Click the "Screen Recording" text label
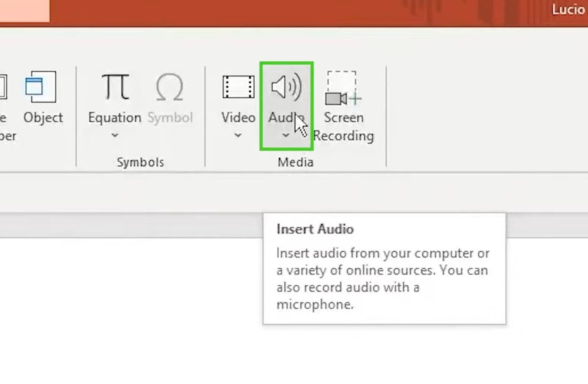 pos(343,127)
